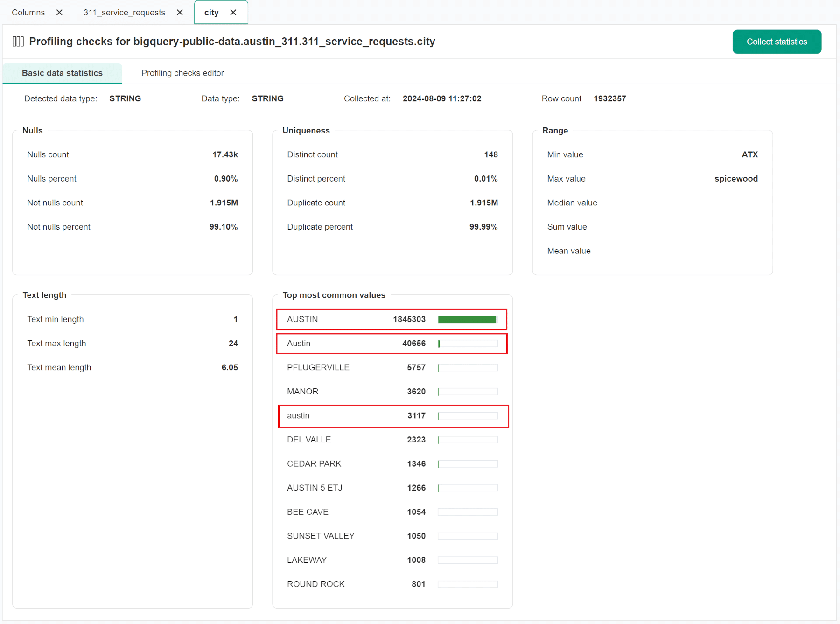
Task: Open the 311_service_requests tab
Action: (124, 13)
